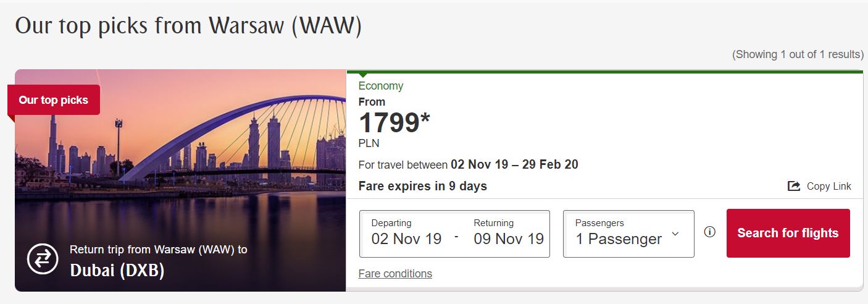Click the travel period 02 Nov 19 – 29 Feb 20
The height and width of the screenshot is (304, 868).
(x=514, y=164)
